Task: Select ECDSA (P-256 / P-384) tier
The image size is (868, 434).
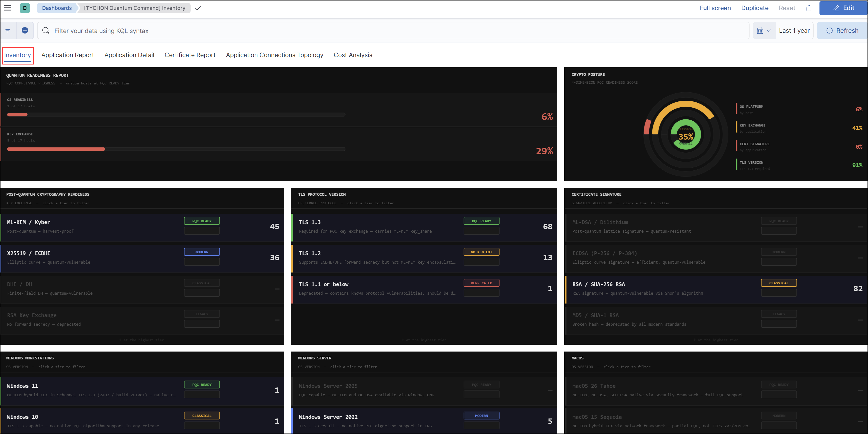Action: click(x=716, y=258)
